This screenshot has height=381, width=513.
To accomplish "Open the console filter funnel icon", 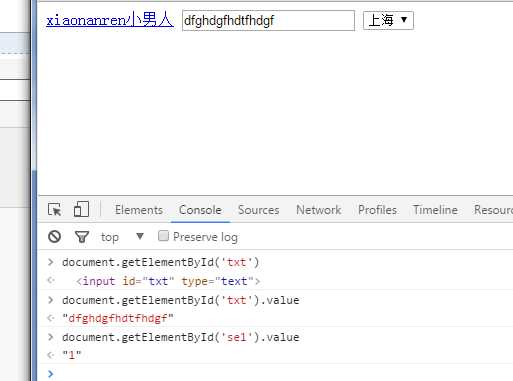I will tap(82, 237).
